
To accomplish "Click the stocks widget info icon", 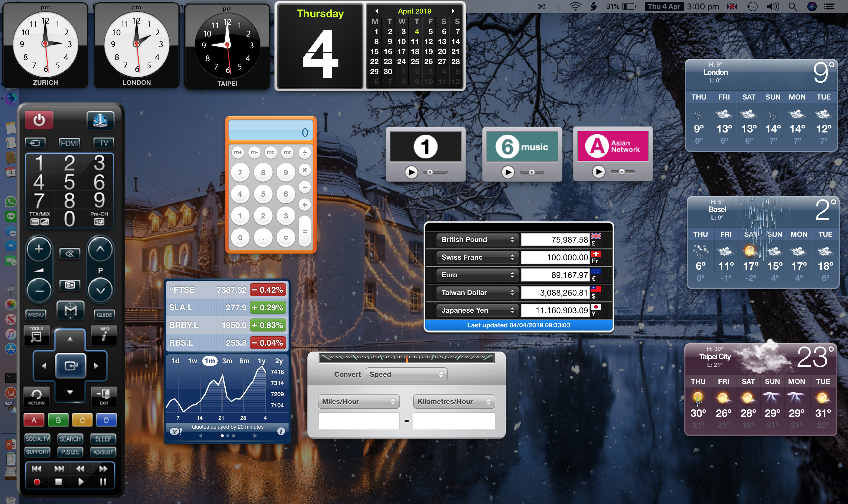I will pyautogui.click(x=281, y=431).
